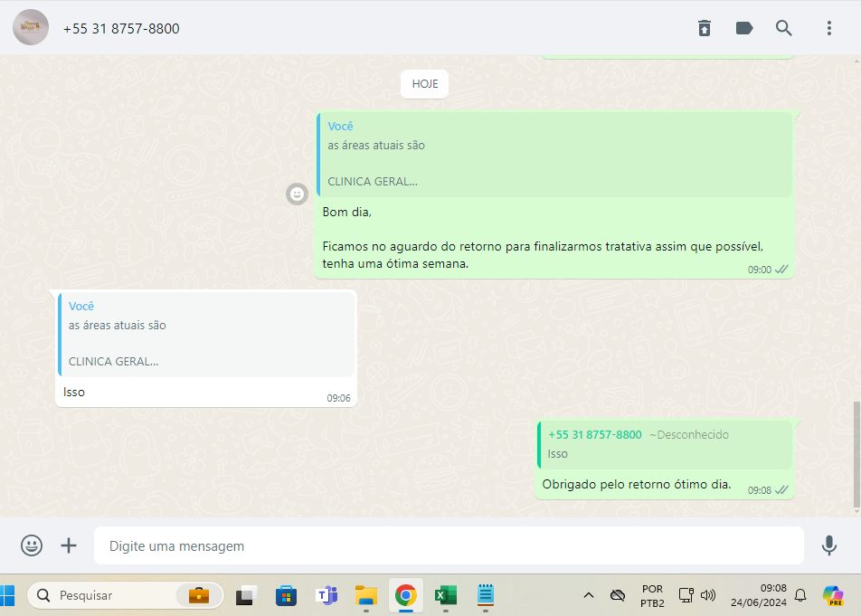Screen dimensions: 861x616
Task: Open the three-dot chat menu
Action: click(829, 28)
